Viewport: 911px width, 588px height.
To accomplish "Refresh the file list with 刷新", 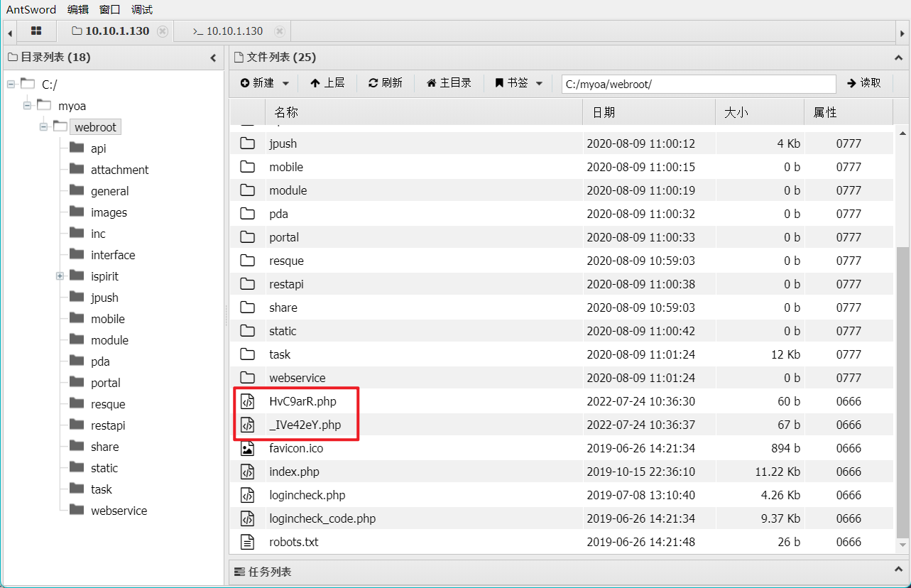I will [386, 83].
